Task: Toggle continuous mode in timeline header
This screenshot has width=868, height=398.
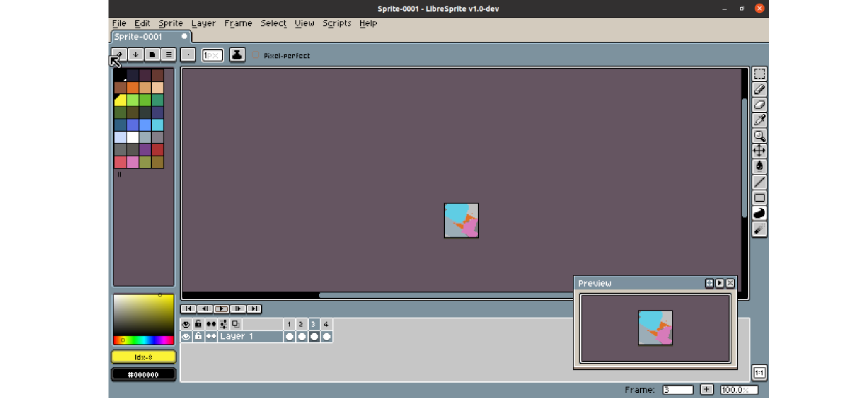Action: pos(210,324)
